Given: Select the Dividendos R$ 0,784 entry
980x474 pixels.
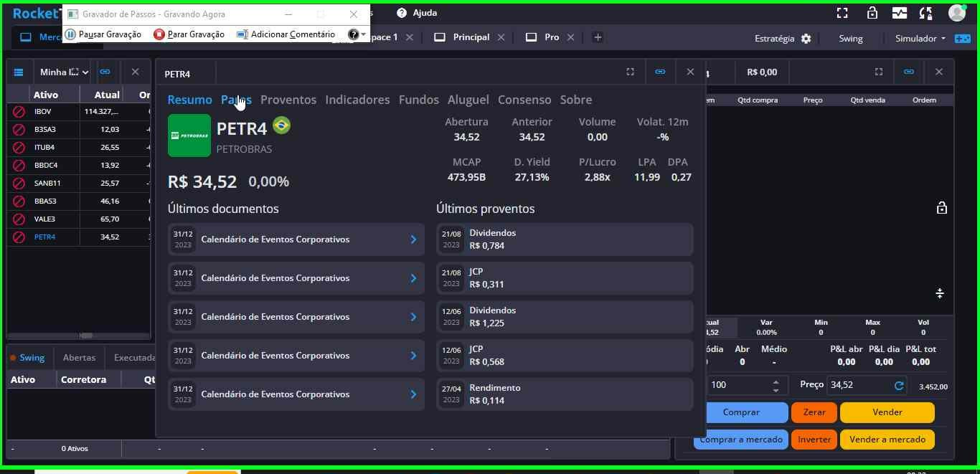Looking at the screenshot, I should click(x=565, y=240).
